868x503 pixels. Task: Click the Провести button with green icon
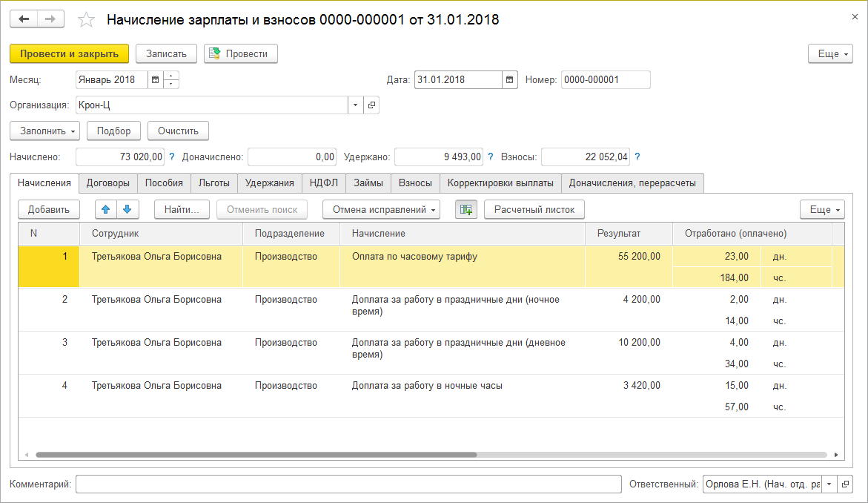pos(241,53)
